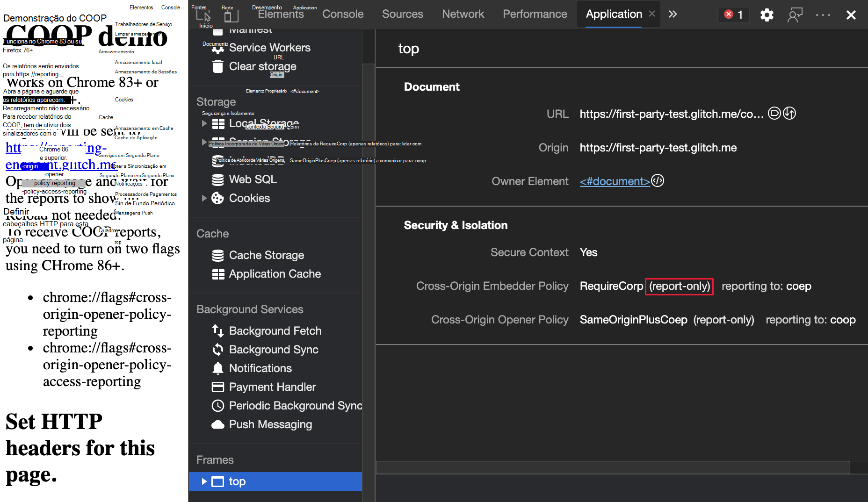Switch to the Network tab

463,14
